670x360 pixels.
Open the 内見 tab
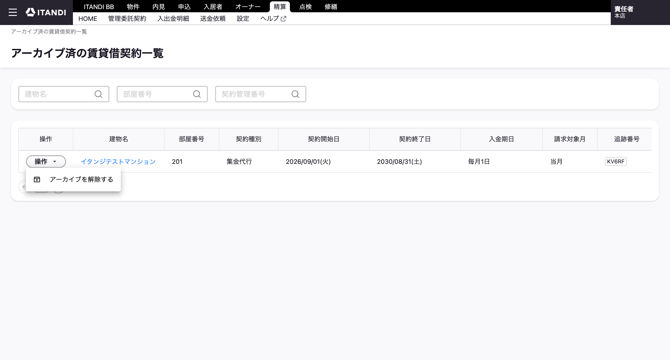coord(159,7)
